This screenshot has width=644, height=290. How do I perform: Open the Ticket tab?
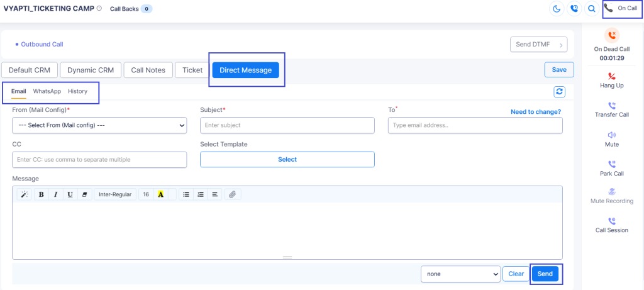(192, 70)
